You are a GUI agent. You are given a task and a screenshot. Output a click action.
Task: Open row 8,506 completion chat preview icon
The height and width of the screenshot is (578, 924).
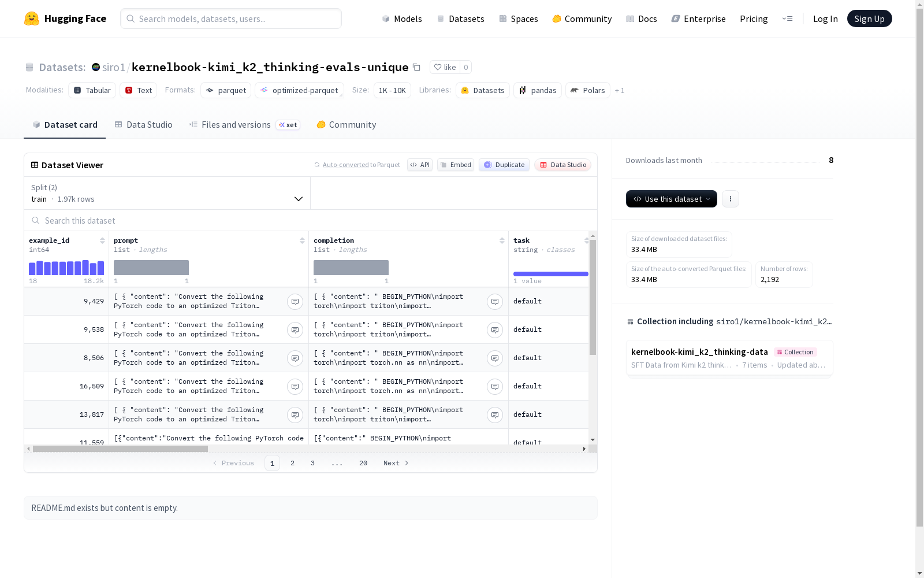point(495,358)
